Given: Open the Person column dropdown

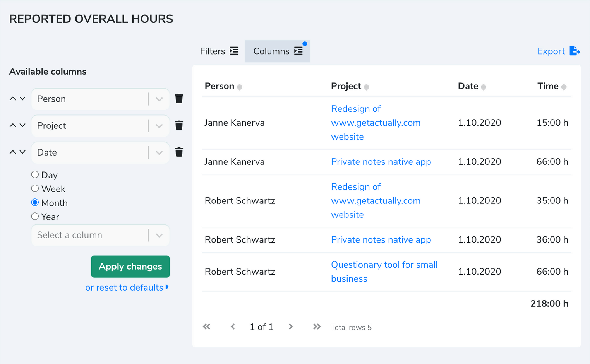Looking at the screenshot, I should [159, 99].
